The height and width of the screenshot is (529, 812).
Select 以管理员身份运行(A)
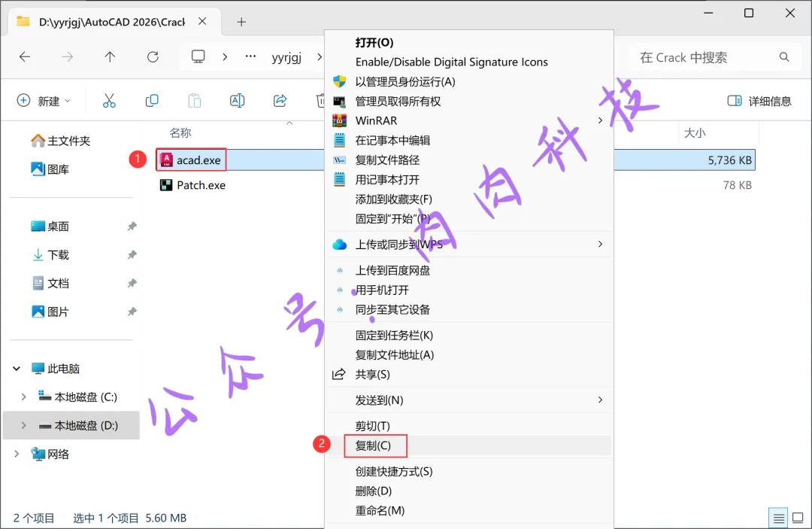405,81
